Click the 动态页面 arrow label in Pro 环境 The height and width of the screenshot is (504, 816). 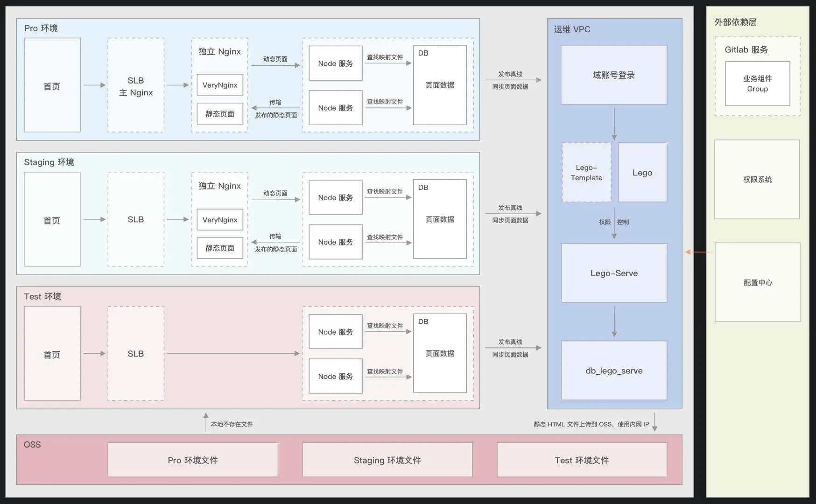tap(275, 59)
